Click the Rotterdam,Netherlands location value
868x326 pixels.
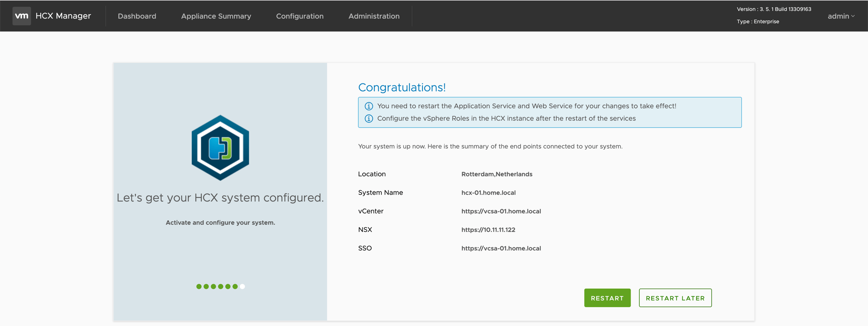tap(497, 174)
